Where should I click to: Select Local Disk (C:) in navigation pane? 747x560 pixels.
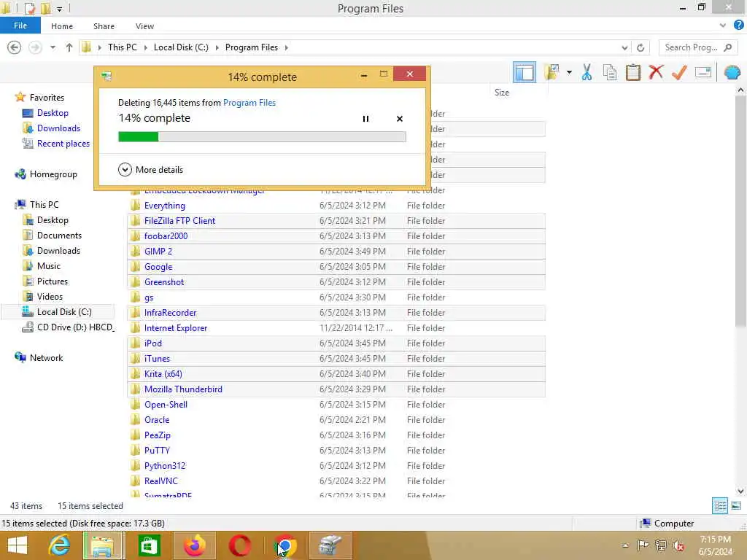[64, 312]
